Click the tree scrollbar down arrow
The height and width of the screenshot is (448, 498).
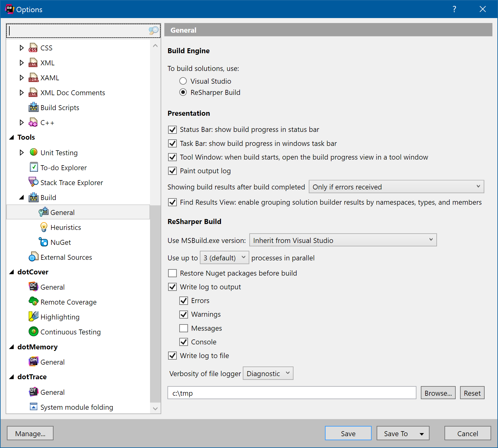[155, 408]
